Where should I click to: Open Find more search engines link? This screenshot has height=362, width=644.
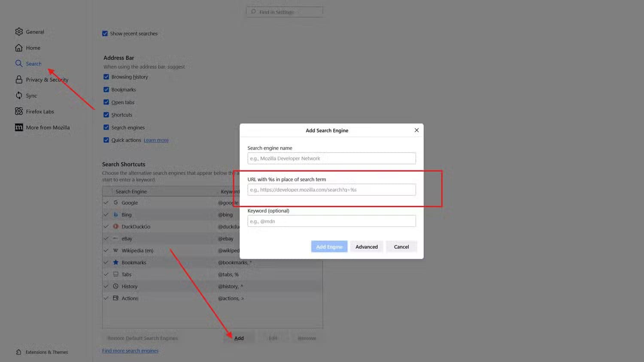[130, 351]
